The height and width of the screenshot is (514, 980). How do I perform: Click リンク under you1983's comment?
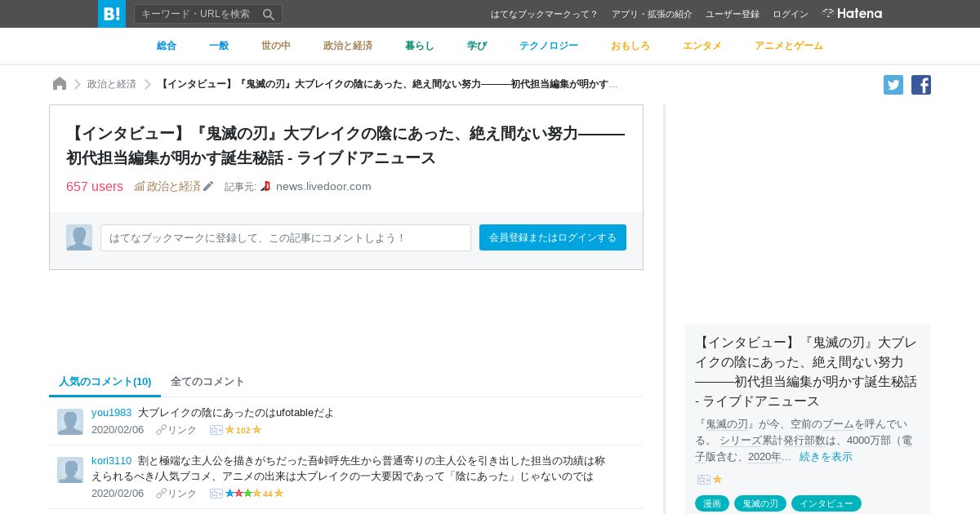(x=182, y=430)
